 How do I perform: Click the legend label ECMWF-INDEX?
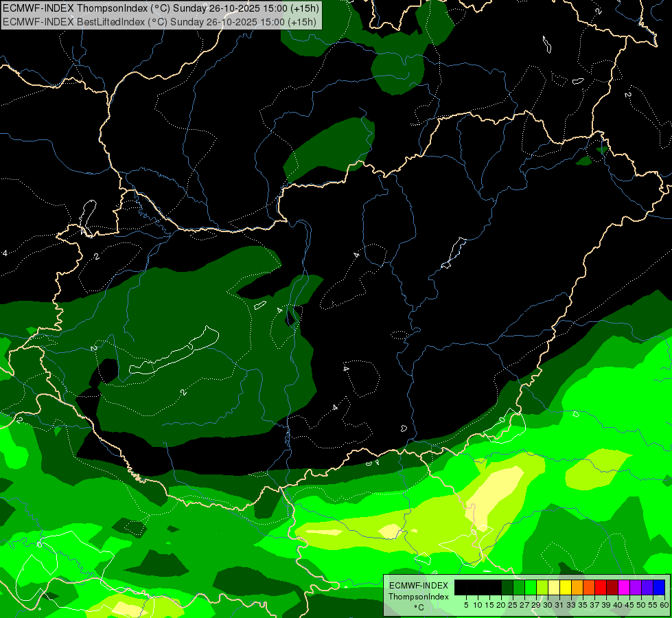coord(419,586)
